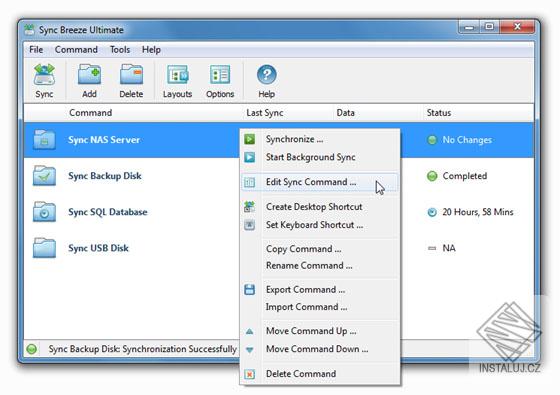The width and height of the screenshot is (560, 395).
Task: Close the Sync Breeze Ultimate window
Action: [517, 27]
